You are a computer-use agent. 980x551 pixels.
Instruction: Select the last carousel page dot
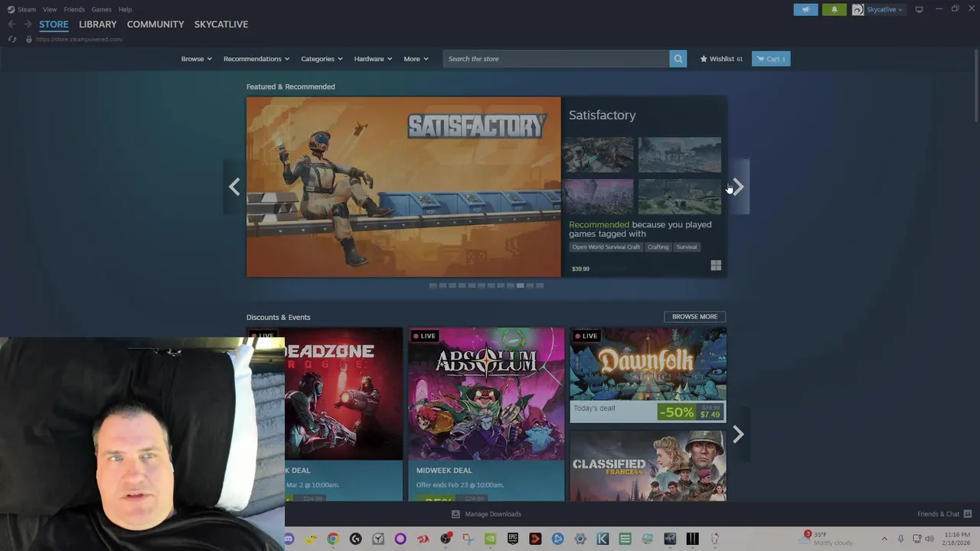(540, 285)
